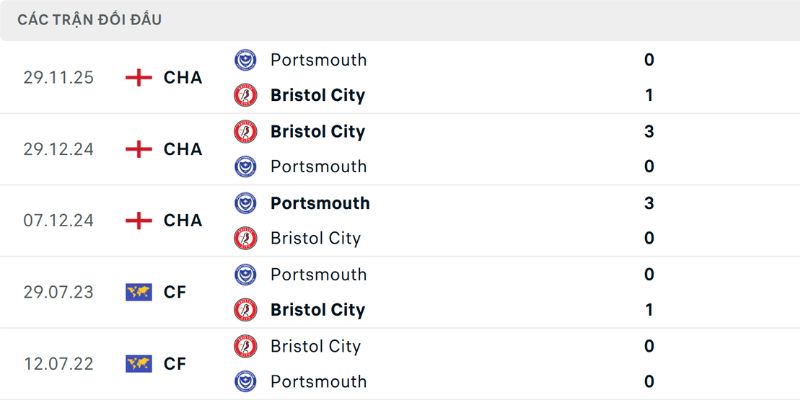Screen dimensions: 800x400
Task: Open bold Bristol City name in 29.12.24 match
Action: [317, 132]
